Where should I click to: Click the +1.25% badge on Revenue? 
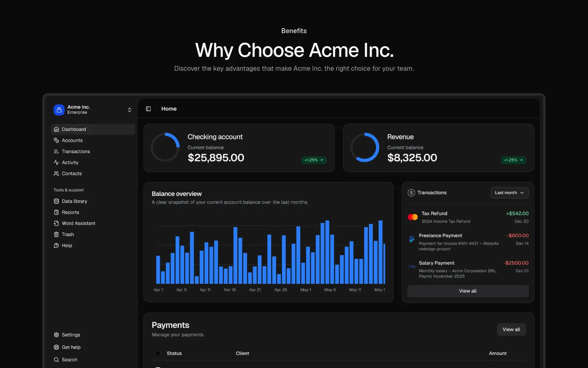pos(514,160)
